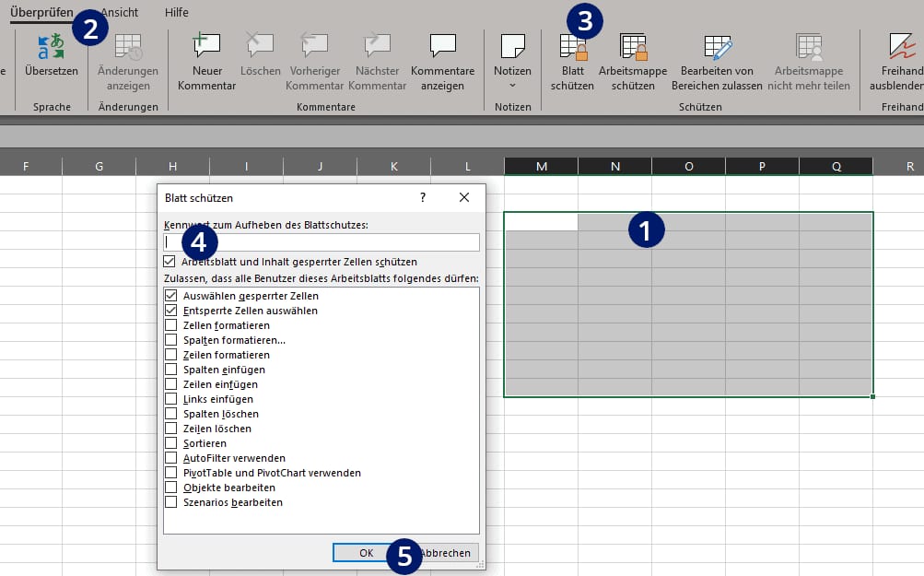Click Arbeitsmappe schützen icon
924x576 pixels.
(x=633, y=47)
